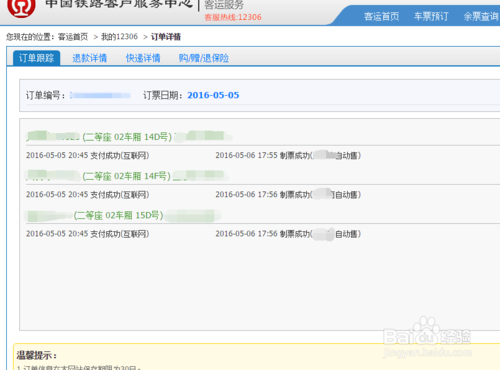The height and width of the screenshot is (370, 500).
Task: Click 17:56 制票成功 entry under the 14F seat
Action: pyautogui.click(x=288, y=194)
